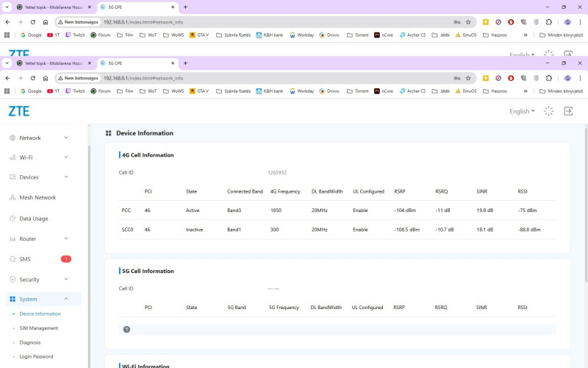Click the Not secure chip 'Nem biztonságos' in the front window

point(78,78)
